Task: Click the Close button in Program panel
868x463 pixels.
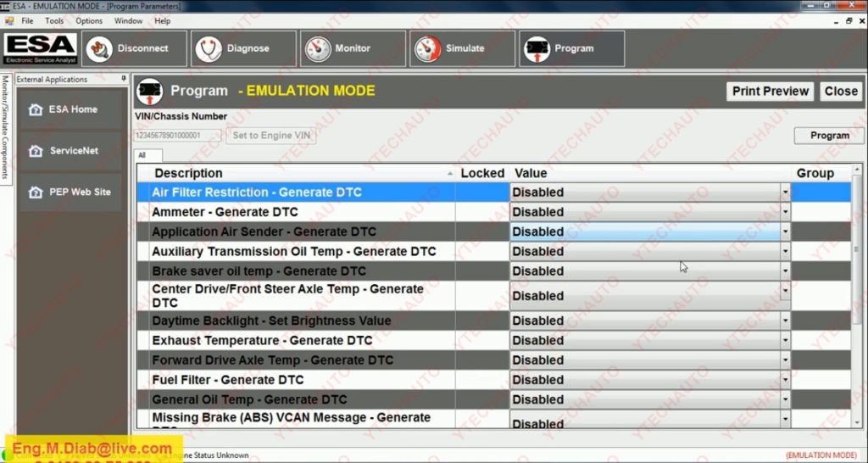Action: pyautogui.click(x=841, y=92)
